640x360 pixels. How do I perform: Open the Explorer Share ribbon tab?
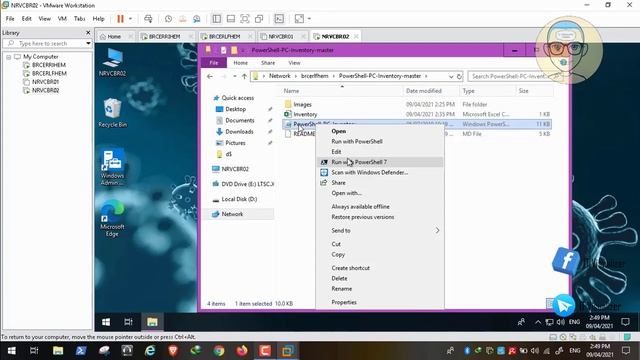(268, 63)
